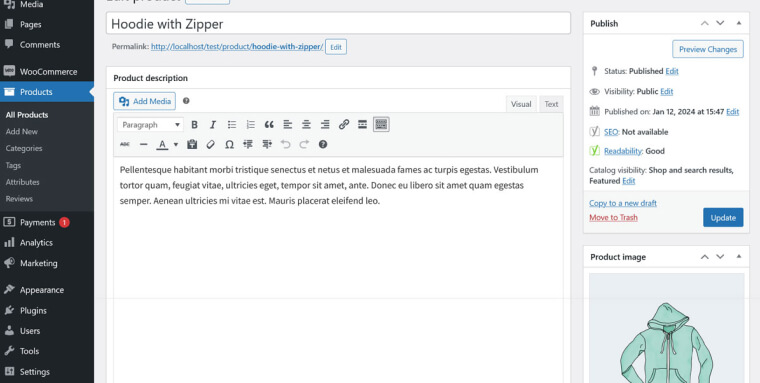Switch to the Text editor tab
The width and height of the screenshot is (760, 383).
(x=551, y=104)
